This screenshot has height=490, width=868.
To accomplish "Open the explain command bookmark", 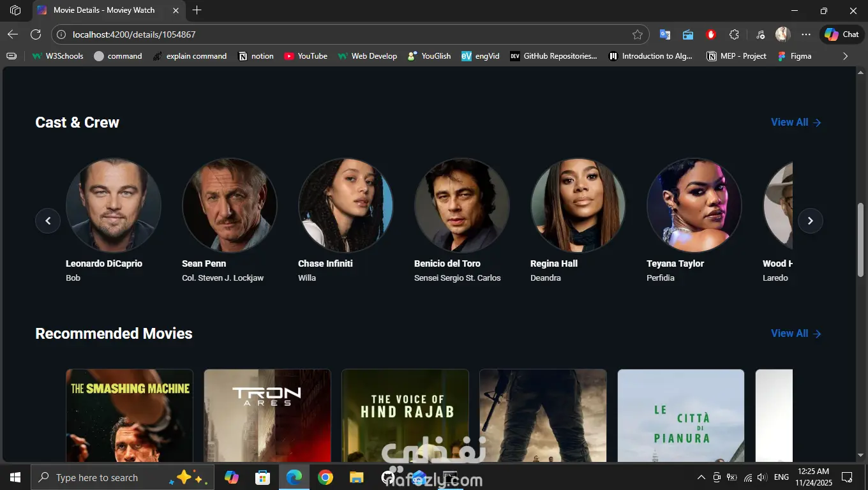I will pos(190,56).
